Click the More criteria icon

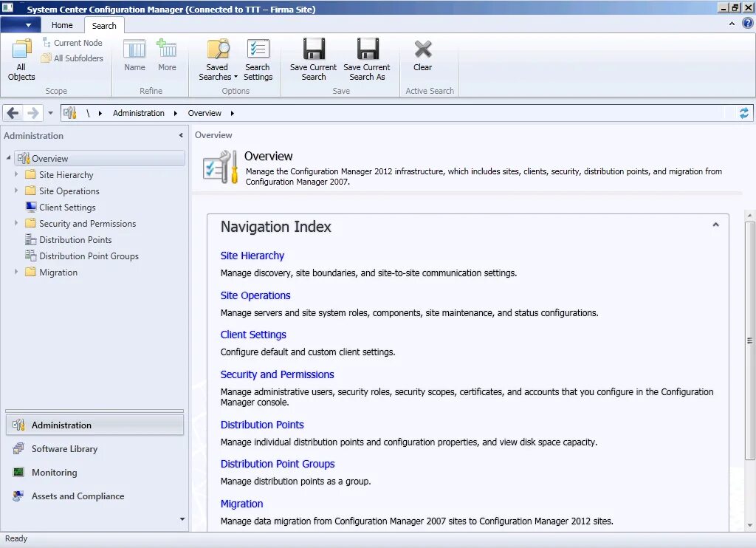pos(167,55)
